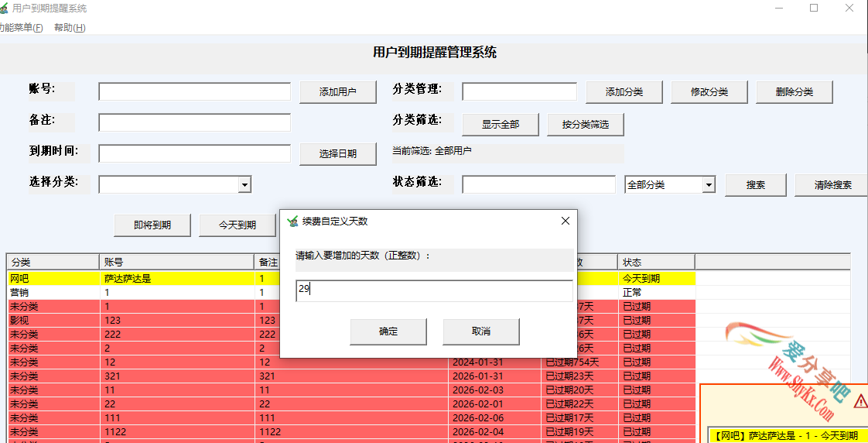This screenshot has height=443, width=868.
Task: Click the 显示全部 filter button
Action: [501, 125]
